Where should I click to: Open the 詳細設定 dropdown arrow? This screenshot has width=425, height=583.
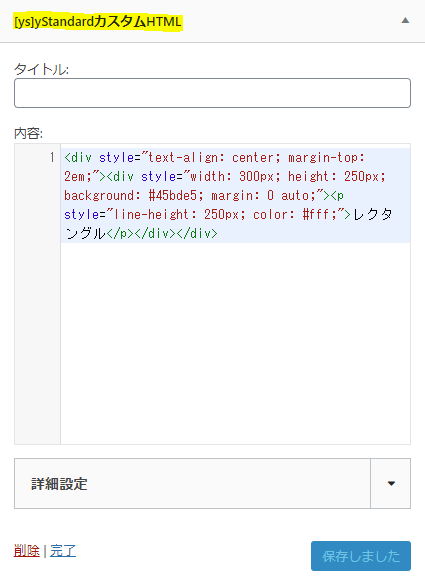[391, 483]
